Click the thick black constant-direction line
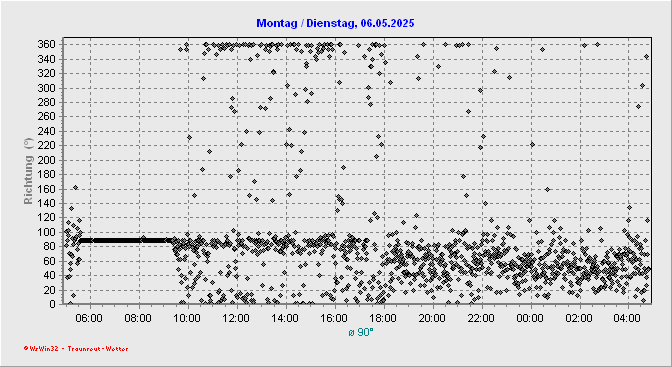Image resolution: width=672 pixels, height=367 pixels. (x=127, y=241)
